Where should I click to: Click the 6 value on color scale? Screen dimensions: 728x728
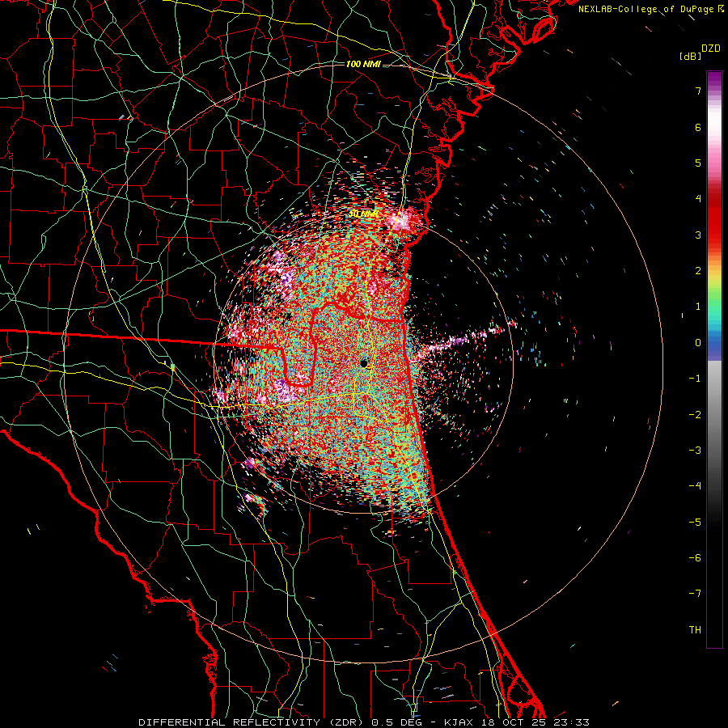coord(698,127)
